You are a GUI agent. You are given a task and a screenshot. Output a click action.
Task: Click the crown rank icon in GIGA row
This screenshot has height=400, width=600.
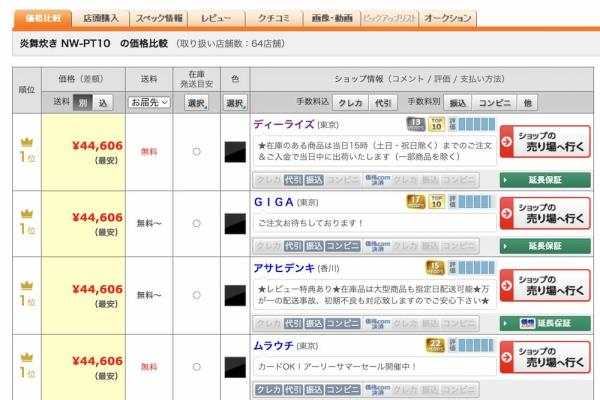tap(27, 214)
